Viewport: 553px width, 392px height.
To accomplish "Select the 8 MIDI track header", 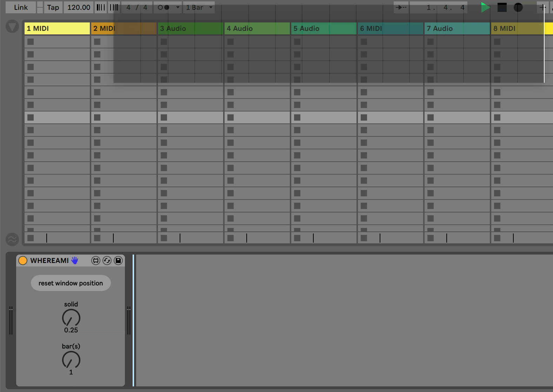I will pyautogui.click(x=522, y=28).
